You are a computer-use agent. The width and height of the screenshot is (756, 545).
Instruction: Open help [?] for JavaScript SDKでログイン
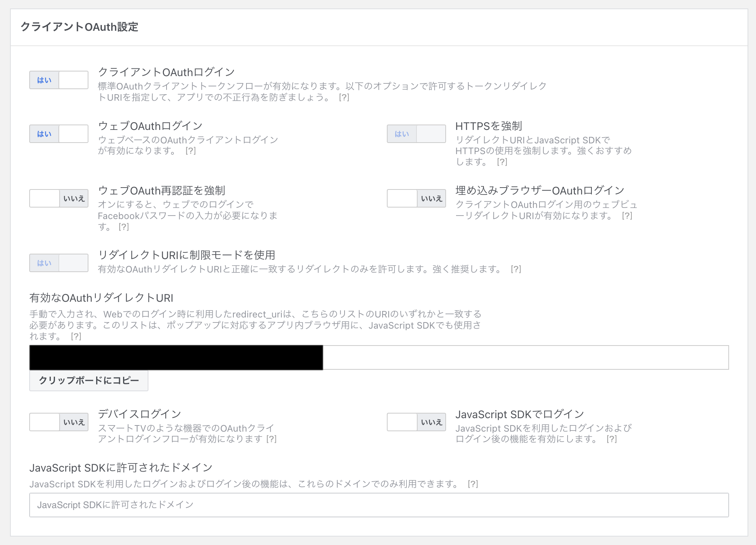[x=611, y=439]
